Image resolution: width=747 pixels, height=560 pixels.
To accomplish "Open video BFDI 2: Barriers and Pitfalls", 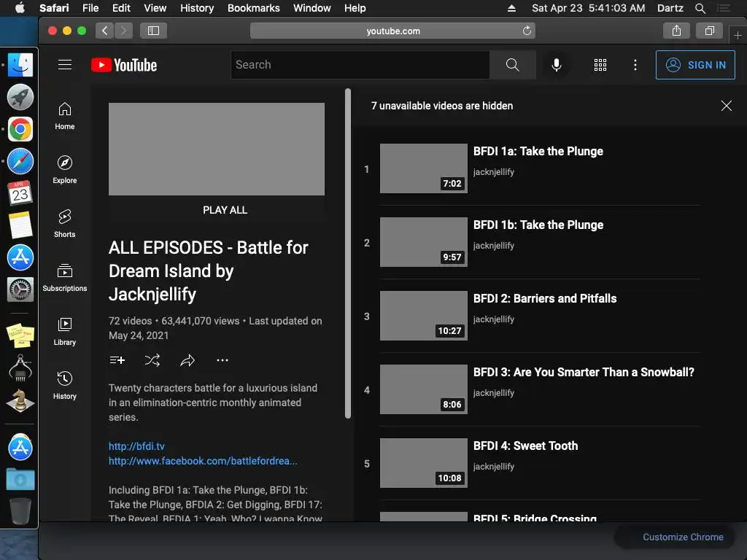I will point(545,298).
